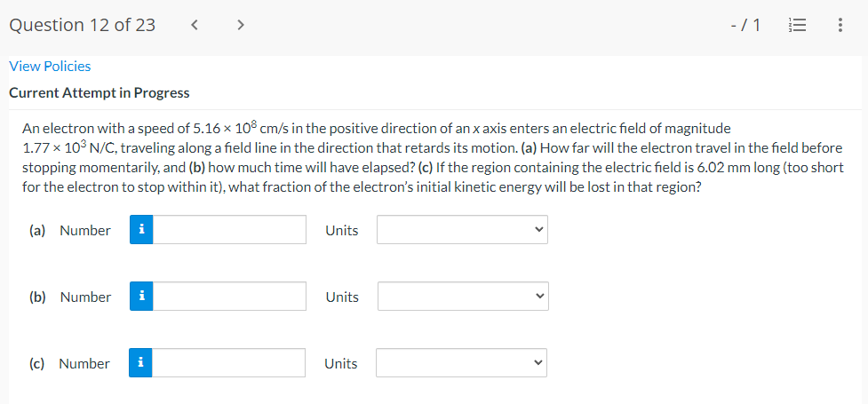
Task: Focus the Number input for part (a)
Action: (x=229, y=230)
